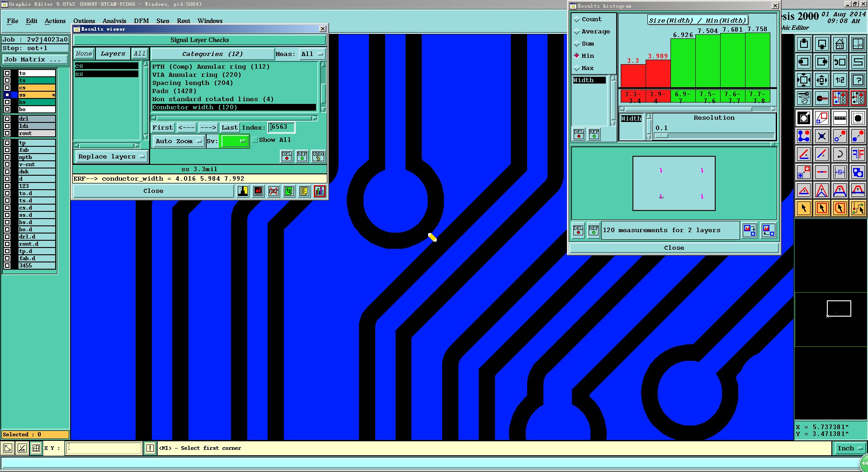
Task: Select the Conductor width (120) category
Action: 234,107
